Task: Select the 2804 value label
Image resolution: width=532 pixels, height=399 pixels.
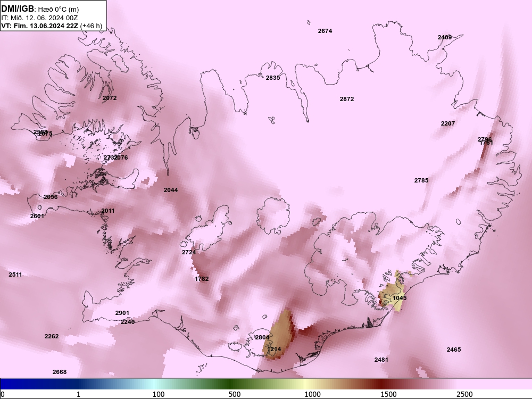Action: (x=262, y=337)
